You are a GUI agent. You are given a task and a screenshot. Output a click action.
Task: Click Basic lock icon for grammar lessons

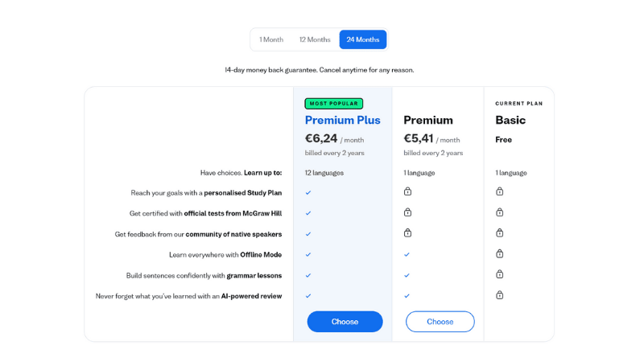pos(499,274)
